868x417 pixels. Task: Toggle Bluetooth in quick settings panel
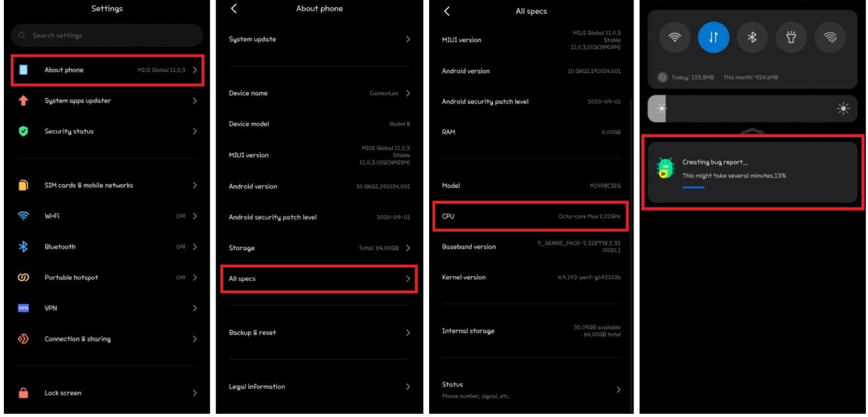pos(752,37)
